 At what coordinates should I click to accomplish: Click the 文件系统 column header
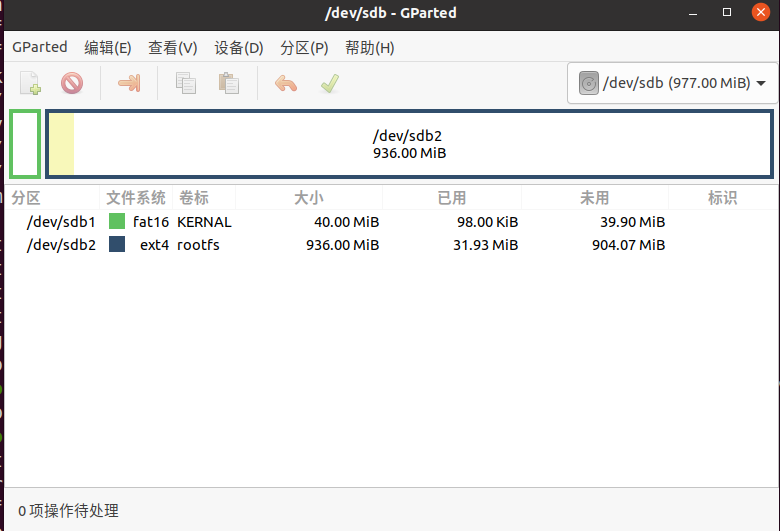pos(136,198)
